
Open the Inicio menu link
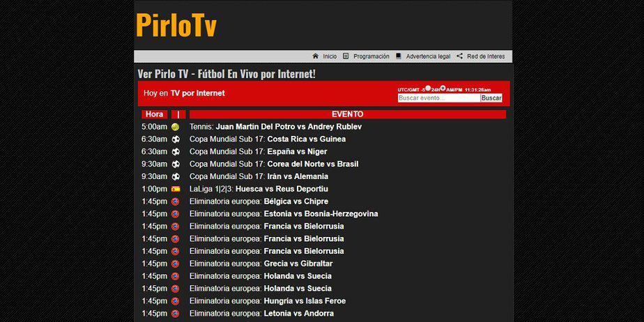330,56
